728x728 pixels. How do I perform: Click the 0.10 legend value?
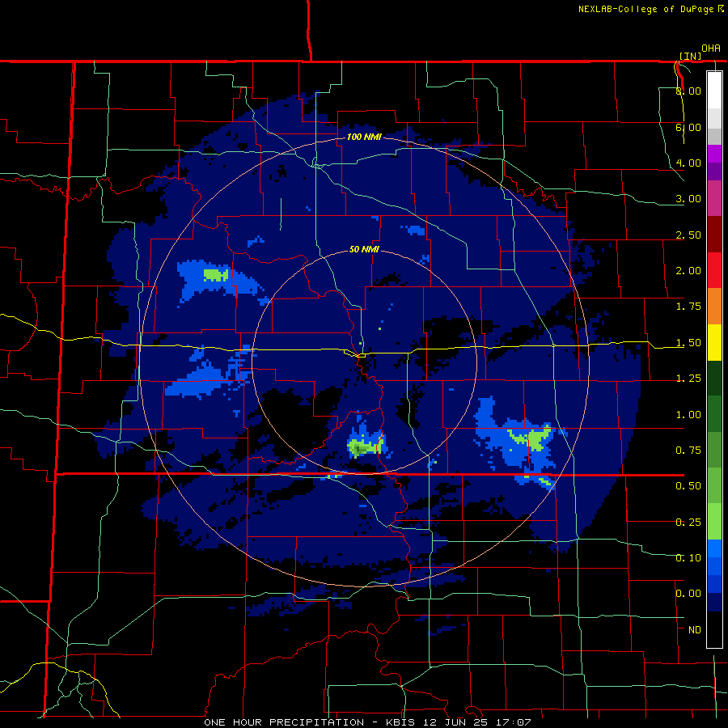click(x=688, y=558)
